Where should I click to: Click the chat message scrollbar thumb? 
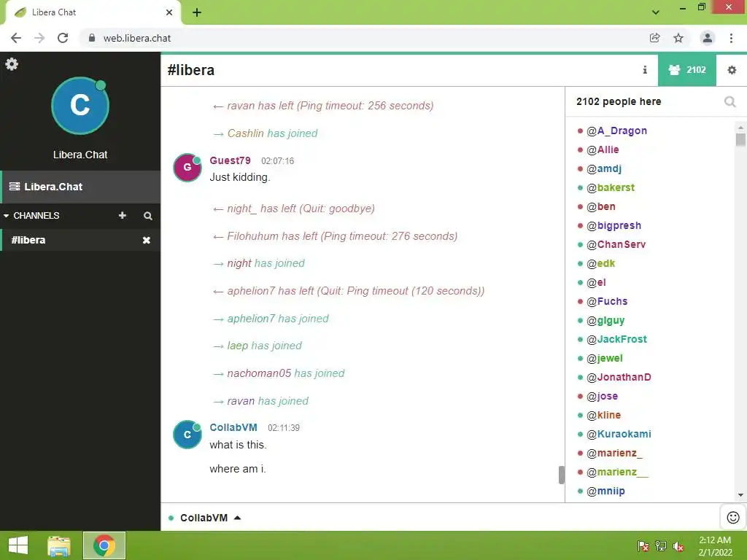(562, 475)
